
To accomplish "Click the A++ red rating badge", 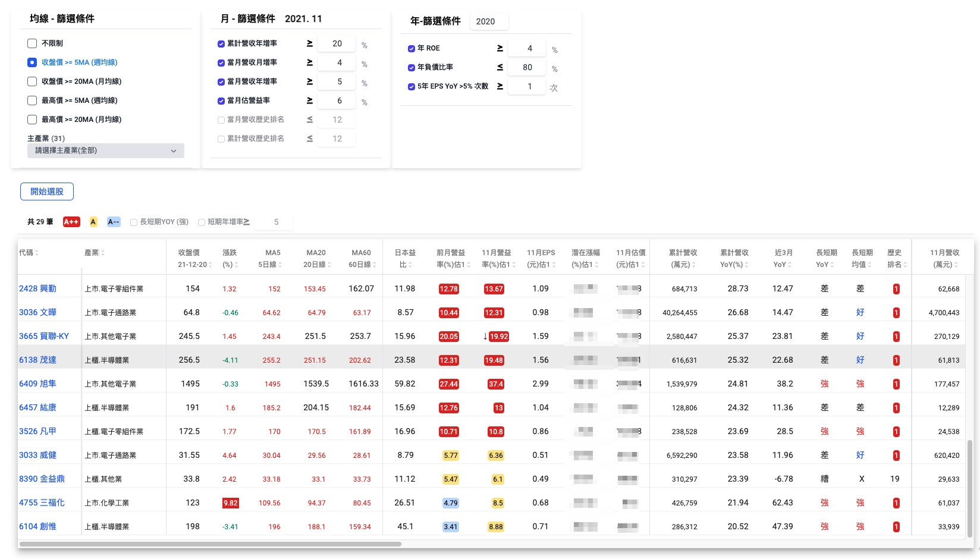I will coord(71,222).
